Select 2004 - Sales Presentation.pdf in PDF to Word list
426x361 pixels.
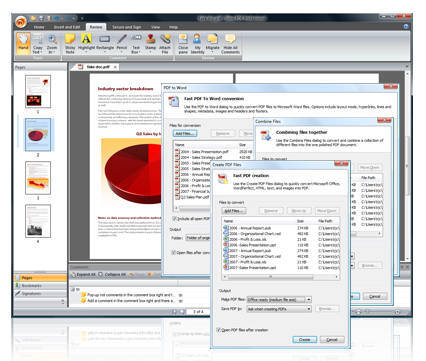pyautogui.click(x=202, y=152)
